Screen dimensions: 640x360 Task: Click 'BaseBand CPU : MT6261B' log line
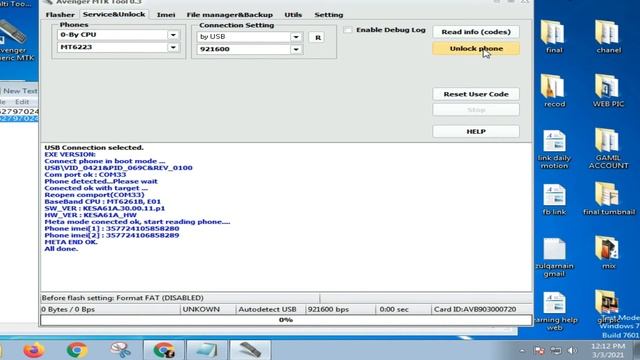point(102,202)
